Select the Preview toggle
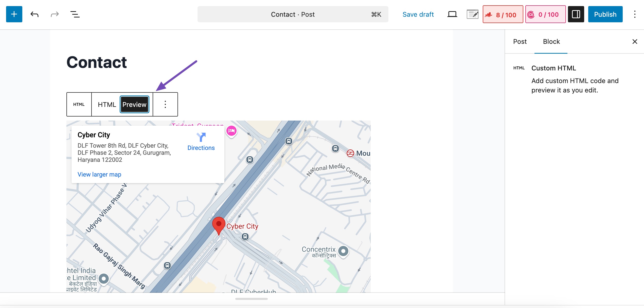Viewport: 644px width, 308px height. click(x=134, y=105)
